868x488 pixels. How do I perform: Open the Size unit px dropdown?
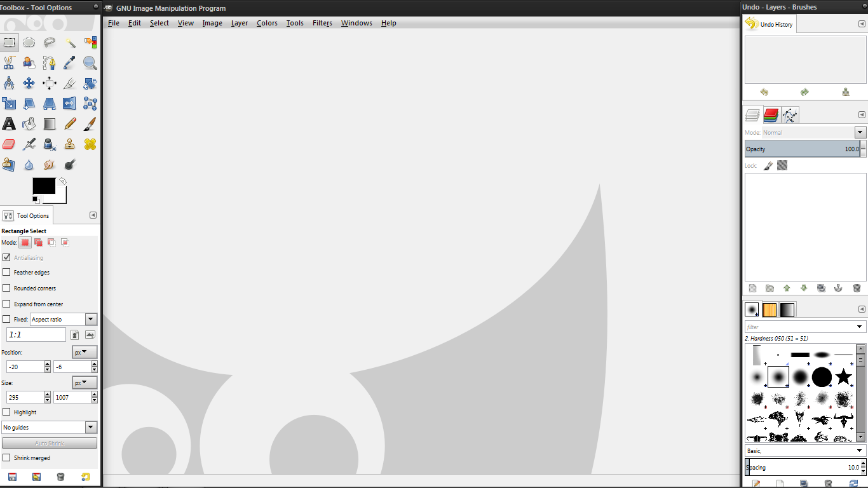coord(85,383)
